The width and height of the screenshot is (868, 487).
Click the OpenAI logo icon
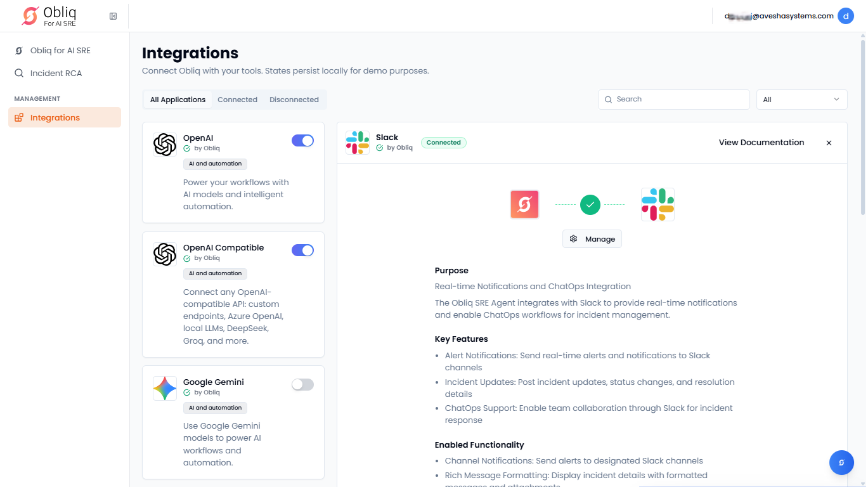point(165,145)
